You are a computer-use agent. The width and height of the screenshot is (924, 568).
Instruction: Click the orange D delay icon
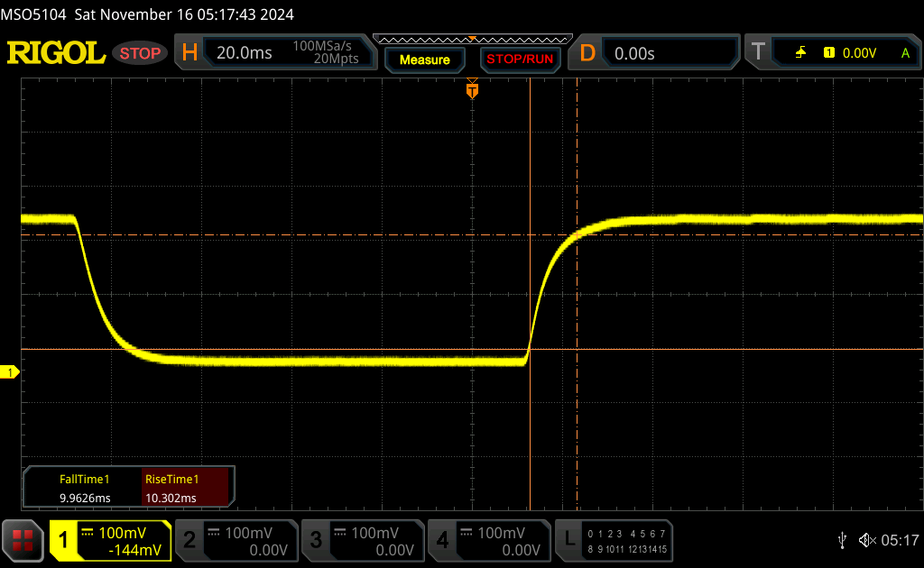point(587,53)
